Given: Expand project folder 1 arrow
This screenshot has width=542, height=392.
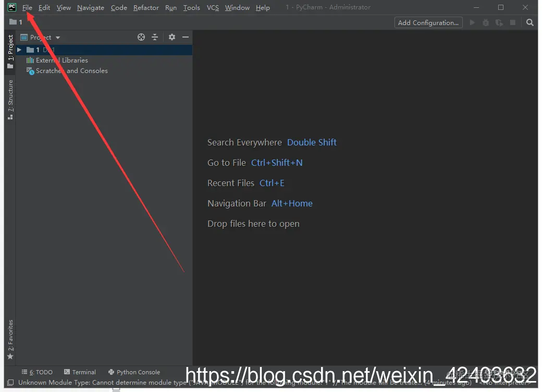Looking at the screenshot, I should [19, 50].
